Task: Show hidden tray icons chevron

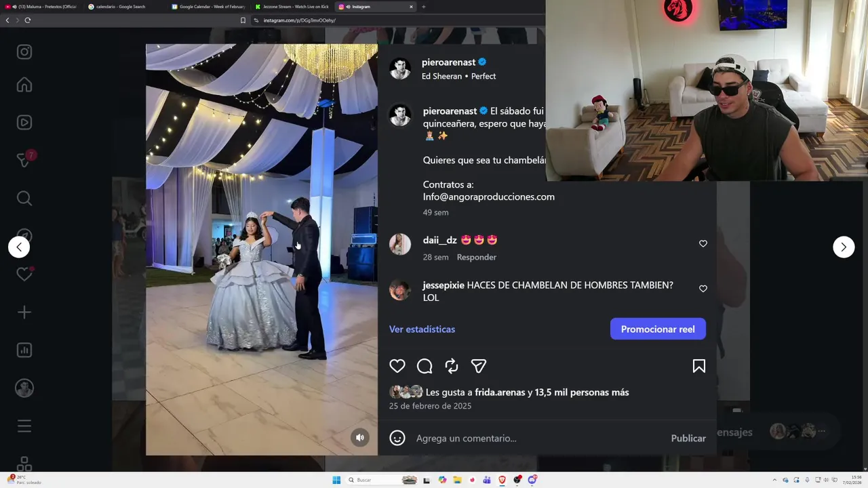Action: point(774,480)
